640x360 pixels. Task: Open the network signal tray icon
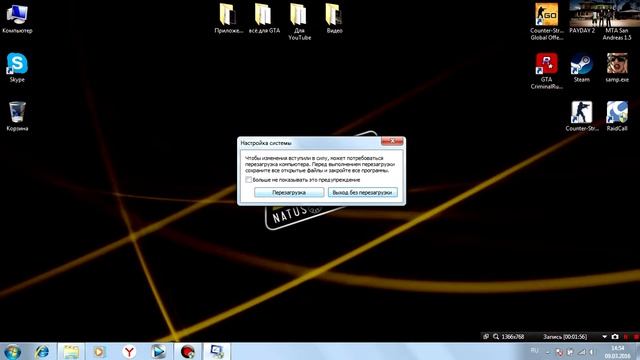(582, 352)
